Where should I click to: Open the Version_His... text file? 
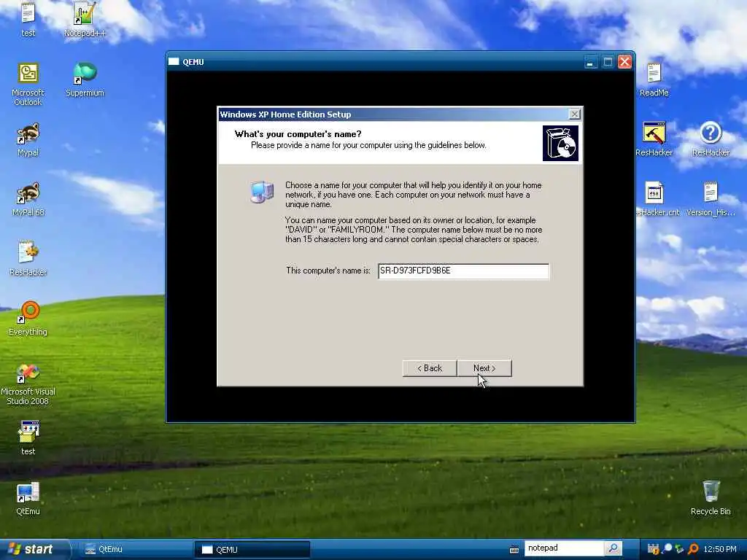pos(711,199)
